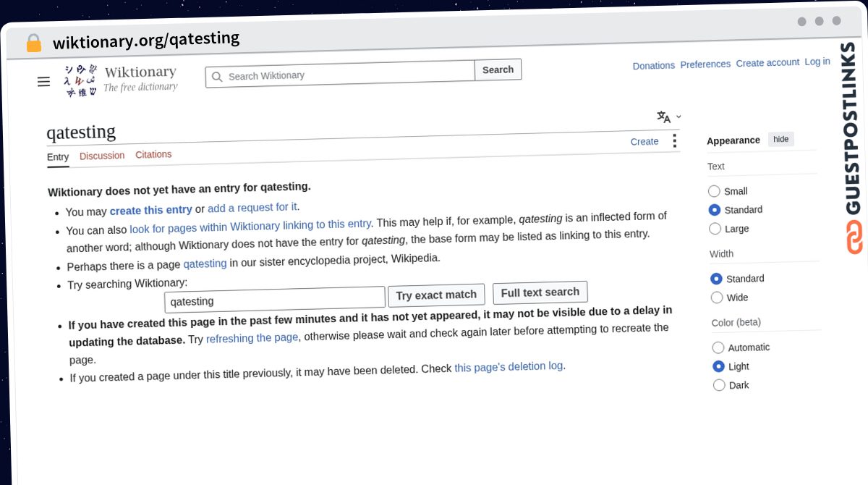Screen dimensions: 868x485
Task: Click the Search button
Action: [x=498, y=69]
